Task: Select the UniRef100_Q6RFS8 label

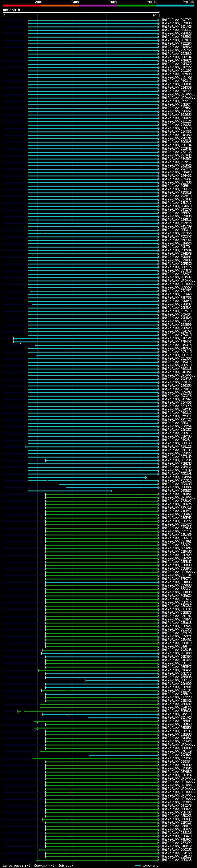Action: pyautogui.click(x=177, y=443)
